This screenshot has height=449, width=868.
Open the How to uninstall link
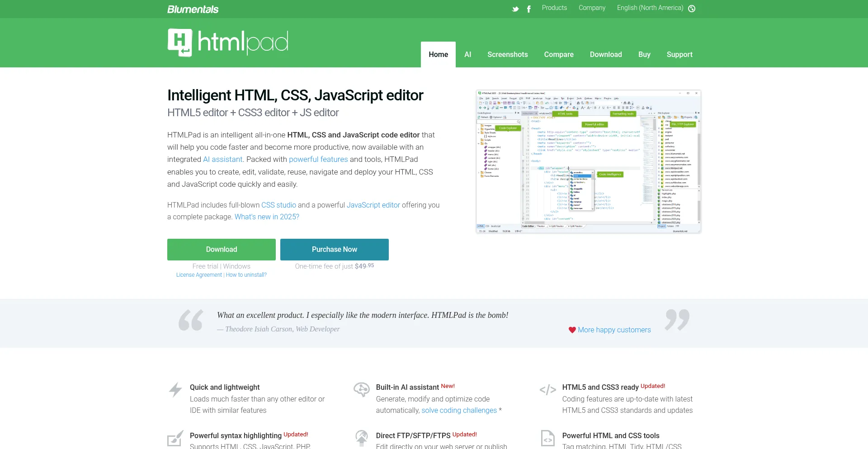(x=246, y=275)
